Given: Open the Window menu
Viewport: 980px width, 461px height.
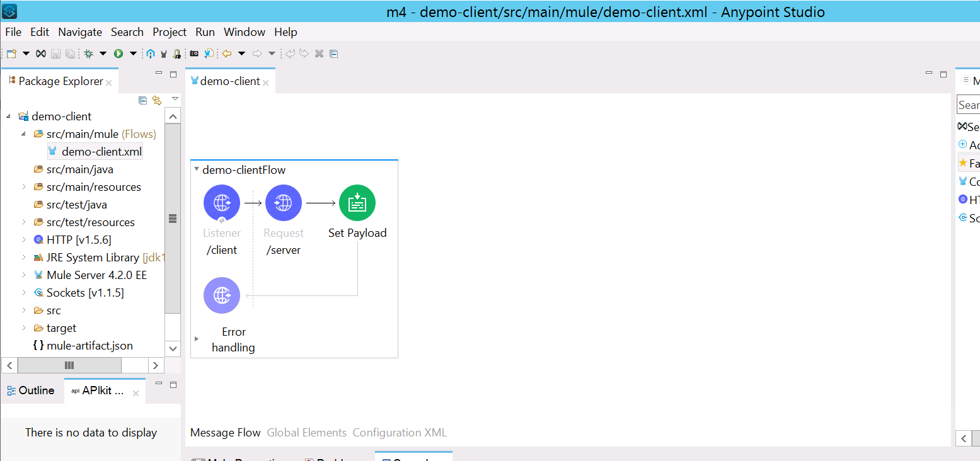Looking at the screenshot, I should (245, 32).
